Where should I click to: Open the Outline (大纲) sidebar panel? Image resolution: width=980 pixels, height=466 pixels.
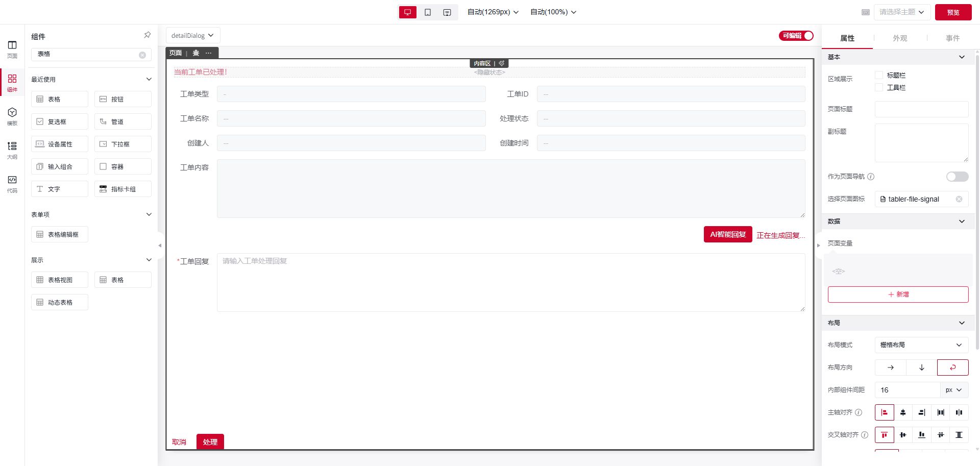pyautogui.click(x=12, y=150)
